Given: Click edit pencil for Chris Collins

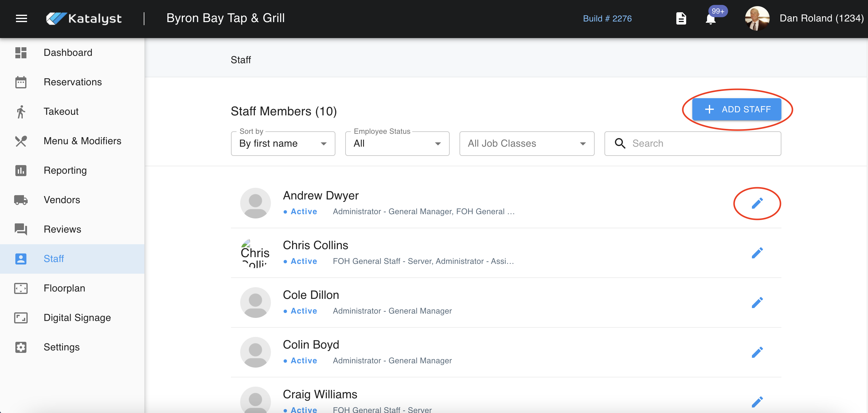Looking at the screenshot, I should pyautogui.click(x=757, y=253).
